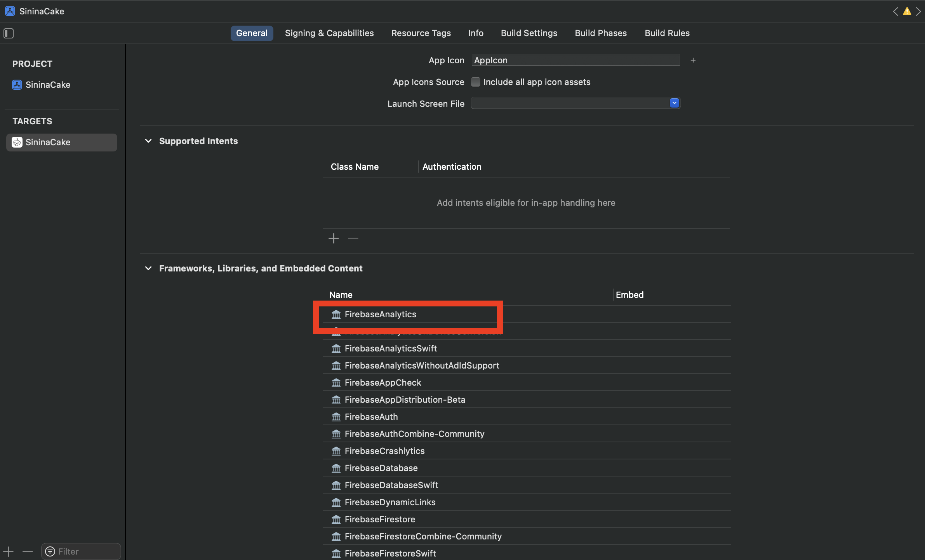Open Launch Screen File dropdown
The image size is (925, 560).
[x=674, y=103]
